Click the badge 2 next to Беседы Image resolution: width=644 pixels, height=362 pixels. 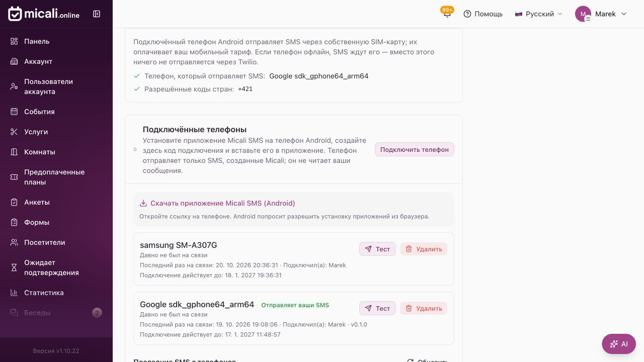[x=97, y=313]
